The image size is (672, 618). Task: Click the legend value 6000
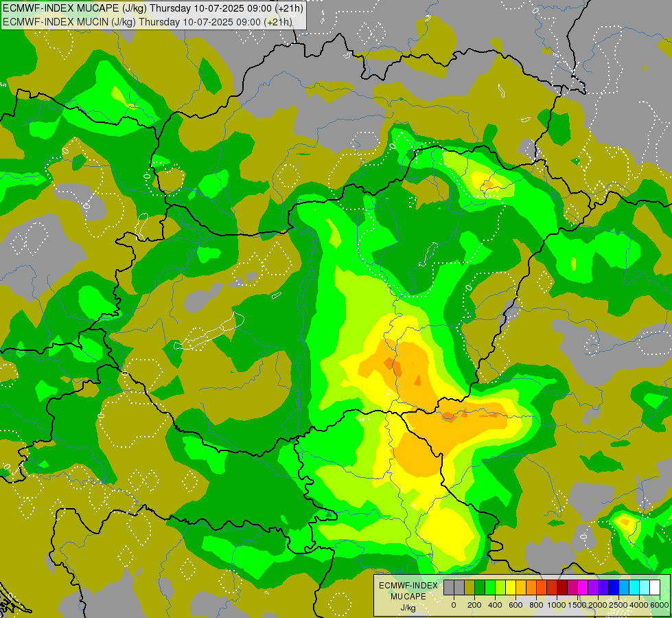tap(660, 605)
